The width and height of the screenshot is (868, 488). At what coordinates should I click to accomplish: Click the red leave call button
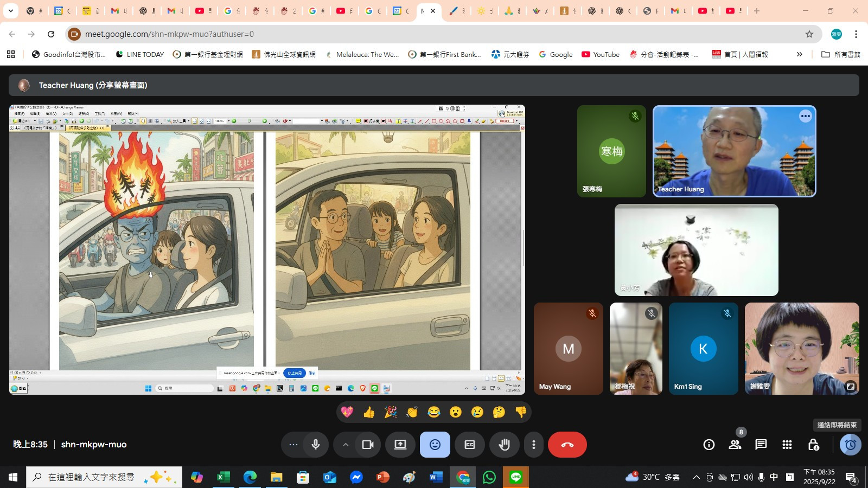point(567,445)
